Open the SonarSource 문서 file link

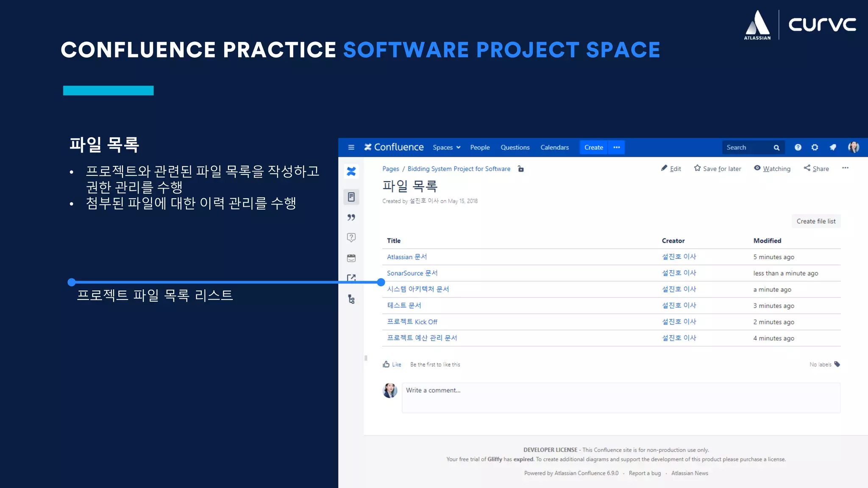[412, 273]
